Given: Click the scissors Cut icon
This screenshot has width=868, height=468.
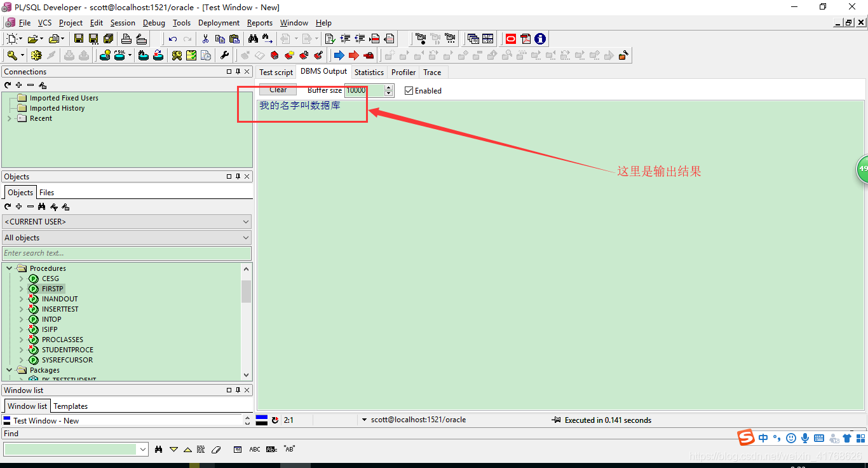Looking at the screenshot, I should coord(205,39).
